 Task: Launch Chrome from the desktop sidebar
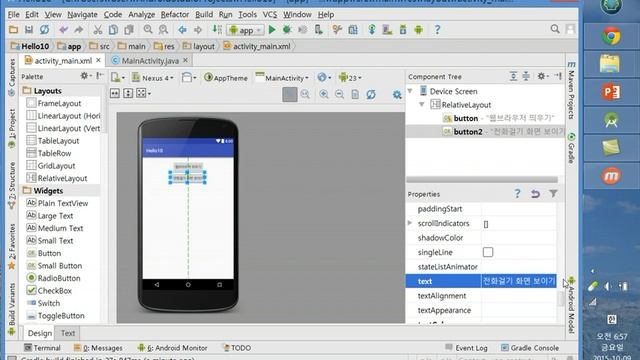tap(611, 37)
